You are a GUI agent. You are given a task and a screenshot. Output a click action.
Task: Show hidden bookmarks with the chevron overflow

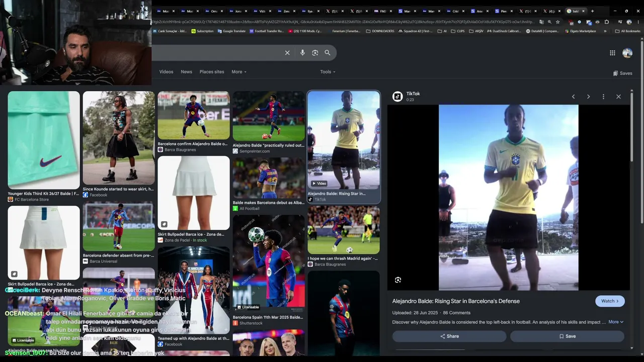pos(605,31)
